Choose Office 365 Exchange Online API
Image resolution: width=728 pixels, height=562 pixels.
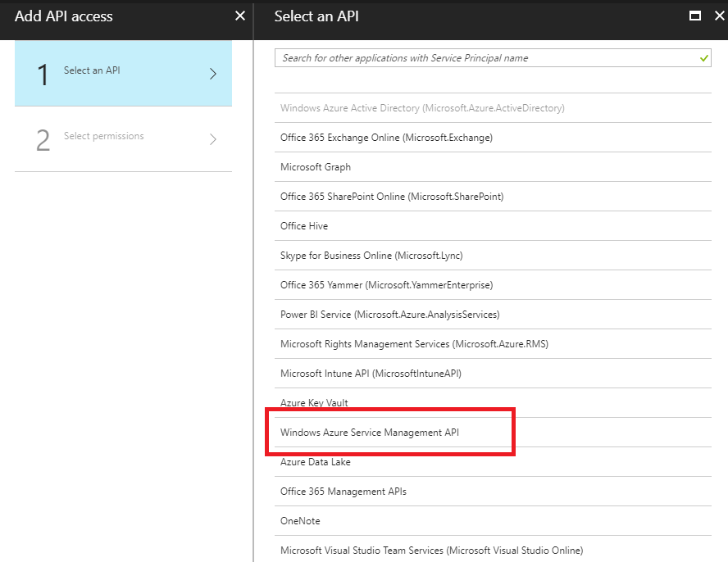pyautogui.click(x=493, y=138)
